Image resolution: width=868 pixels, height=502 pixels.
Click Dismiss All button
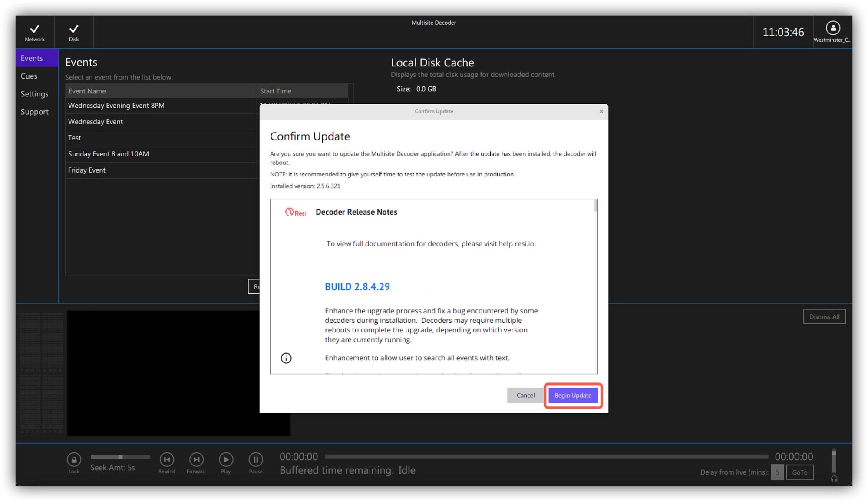[824, 317]
